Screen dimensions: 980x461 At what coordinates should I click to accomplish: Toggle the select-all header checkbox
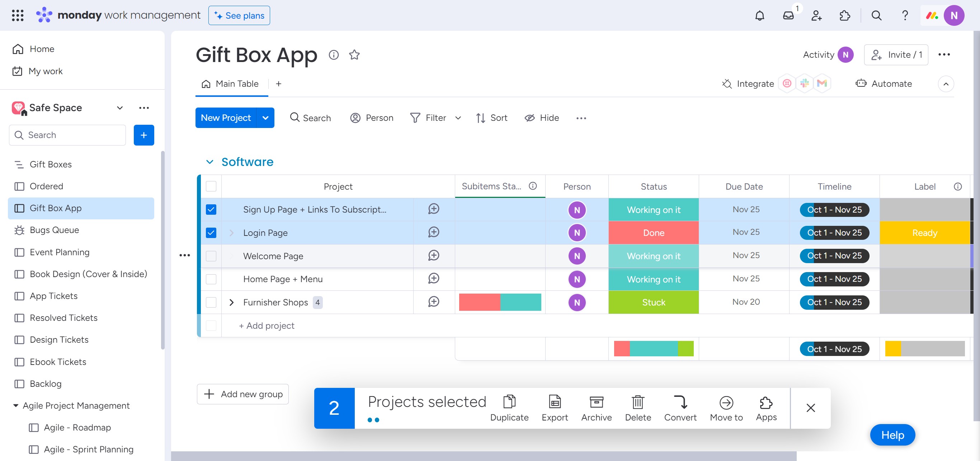tap(211, 186)
